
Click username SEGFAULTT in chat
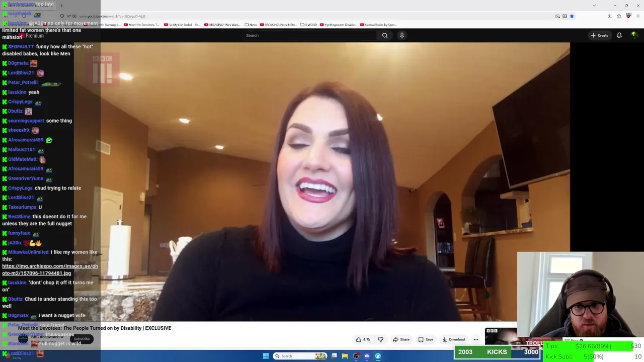coord(21,47)
